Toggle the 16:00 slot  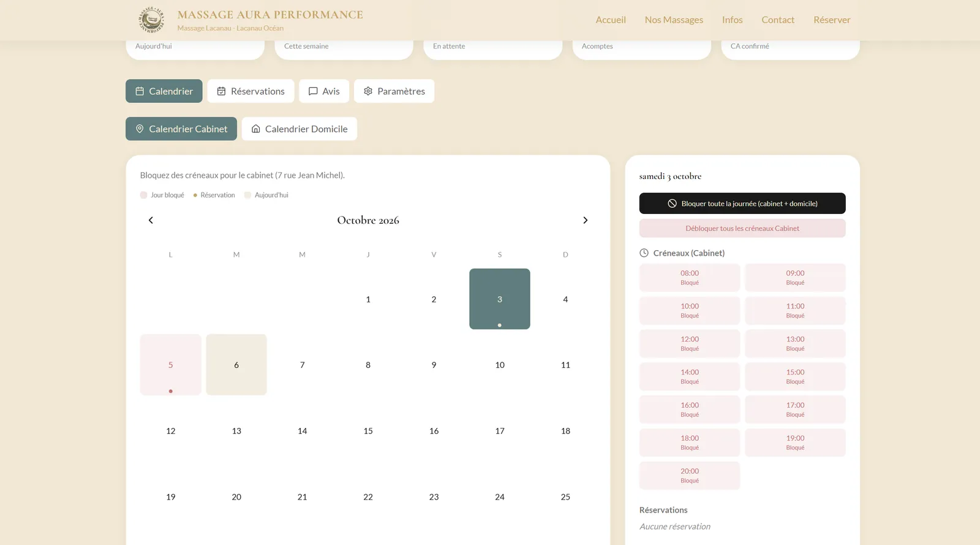690,410
